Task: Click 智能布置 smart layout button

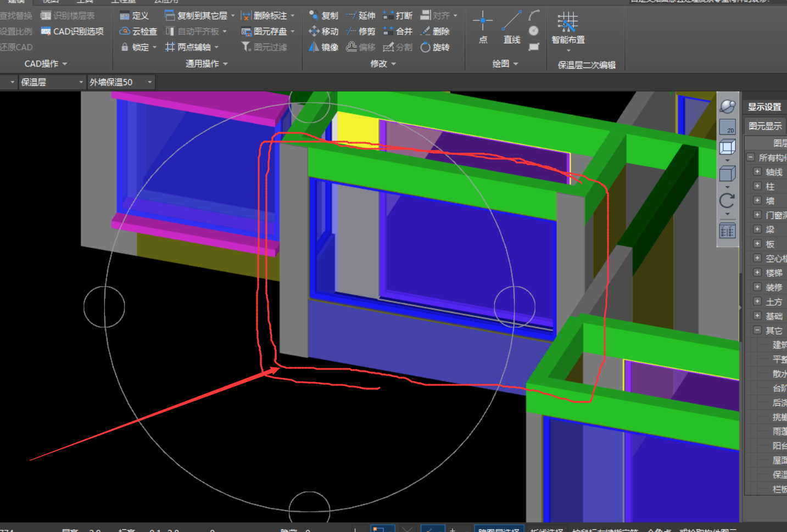Action: coord(568,29)
